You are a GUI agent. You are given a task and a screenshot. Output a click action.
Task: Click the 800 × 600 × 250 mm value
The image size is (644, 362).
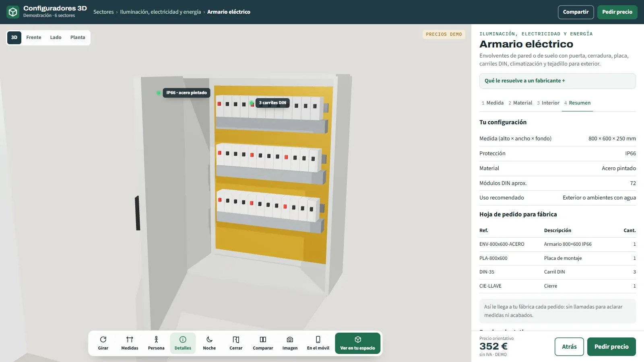click(x=612, y=139)
